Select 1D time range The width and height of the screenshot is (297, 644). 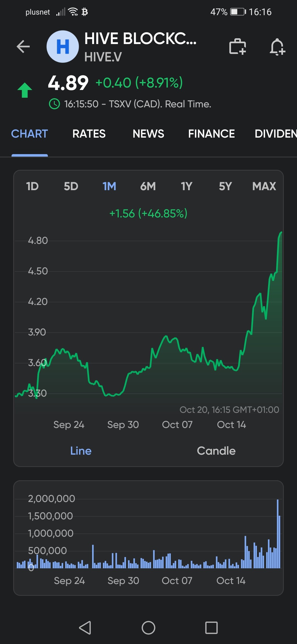coord(32,186)
